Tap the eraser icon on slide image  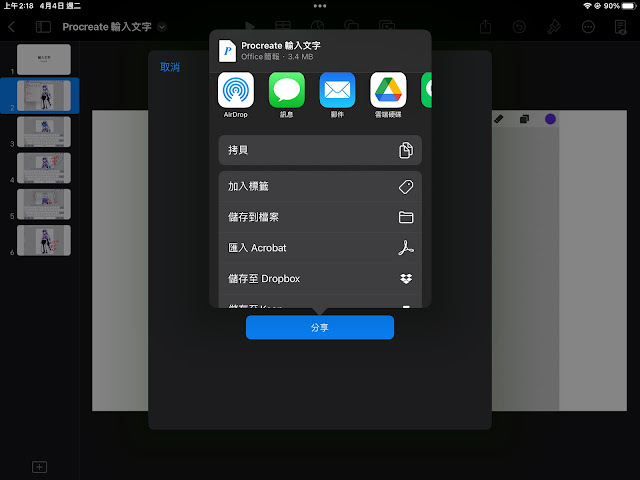499,119
